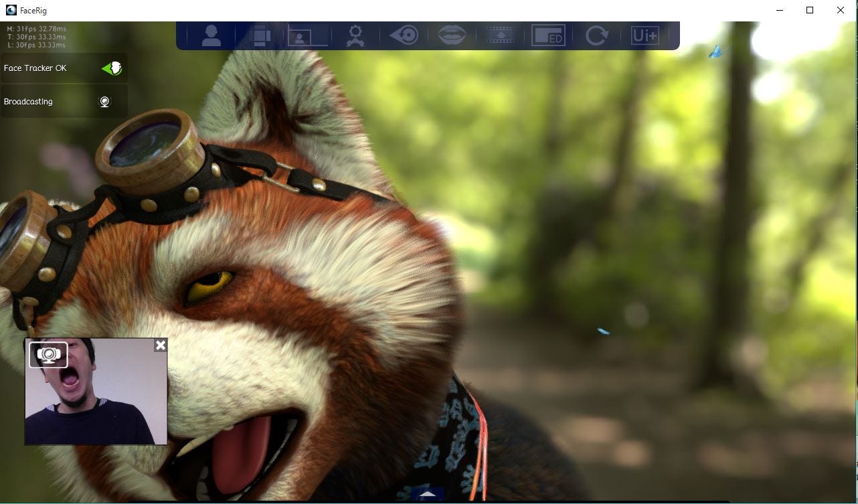Screen dimensions: 858x504
Task: Switch to advanced UI with Ui+ button
Action: (x=645, y=35)
